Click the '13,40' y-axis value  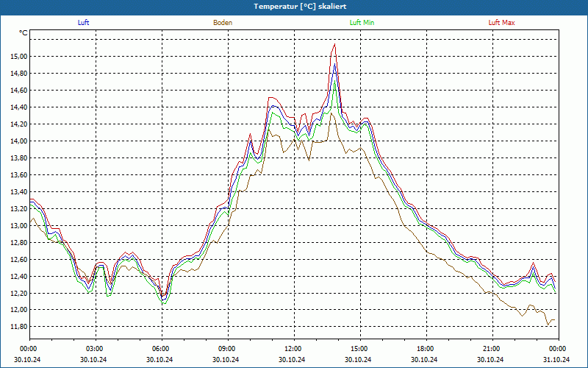20,191
